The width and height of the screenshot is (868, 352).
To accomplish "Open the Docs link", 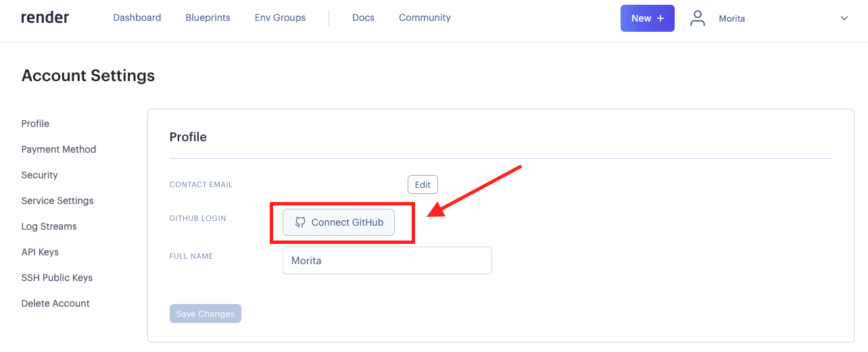I will [363, 18].
